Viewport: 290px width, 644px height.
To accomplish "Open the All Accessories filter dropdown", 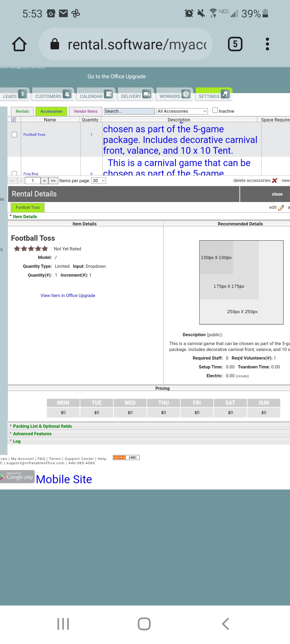I will 182,111.
